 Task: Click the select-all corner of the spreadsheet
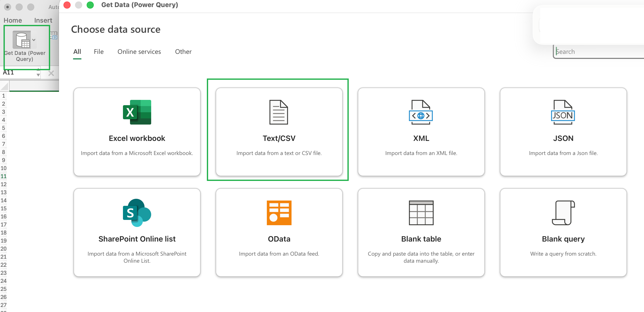tap(5, 86)
